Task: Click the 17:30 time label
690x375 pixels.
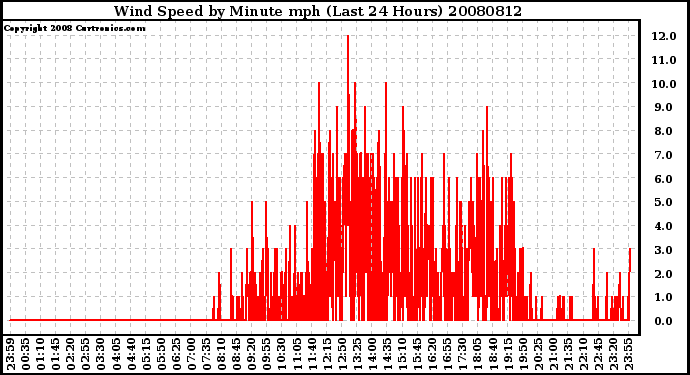Action: point(462,355)
